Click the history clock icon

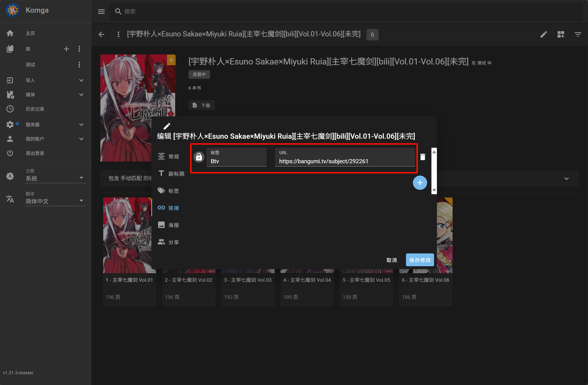pos(10,109)
